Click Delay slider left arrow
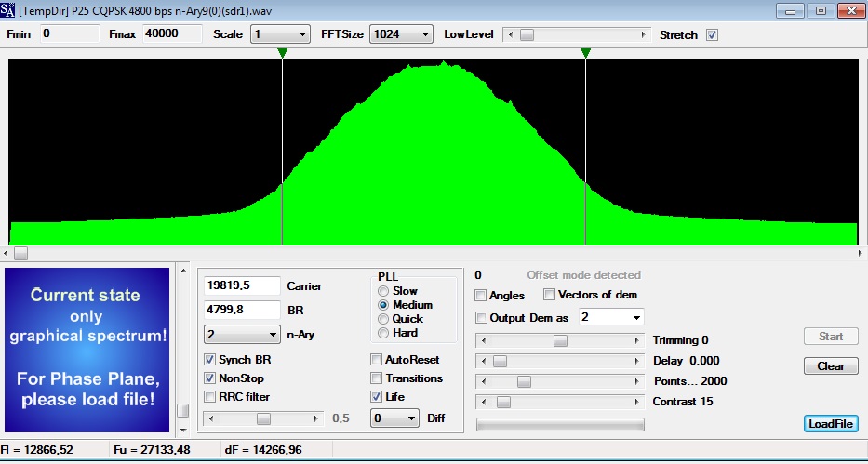 click(483, 361)
